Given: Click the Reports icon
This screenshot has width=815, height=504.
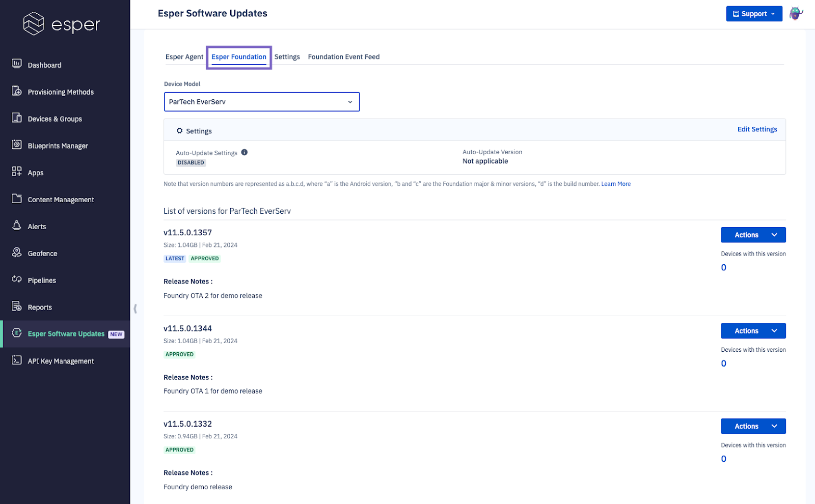Looking at the screenshot, I should [x=17, y=306].
